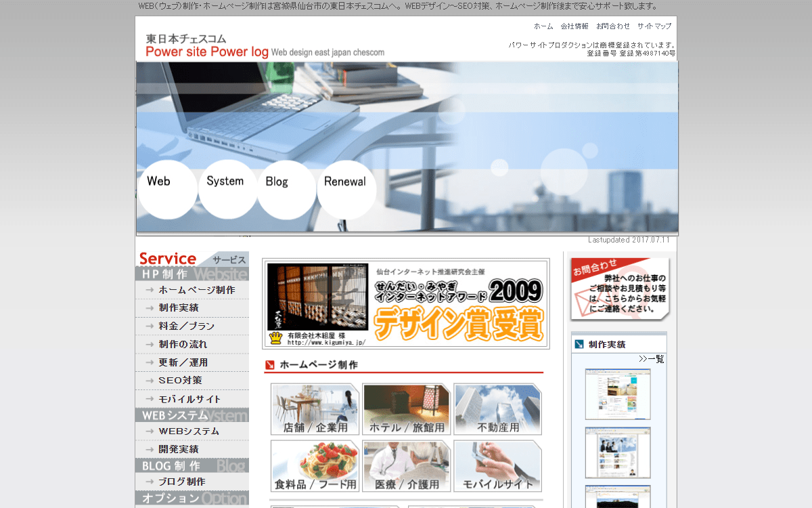
Task: Click the crown icon beside 有限会社木組屋
Action: tap(275, 338)
